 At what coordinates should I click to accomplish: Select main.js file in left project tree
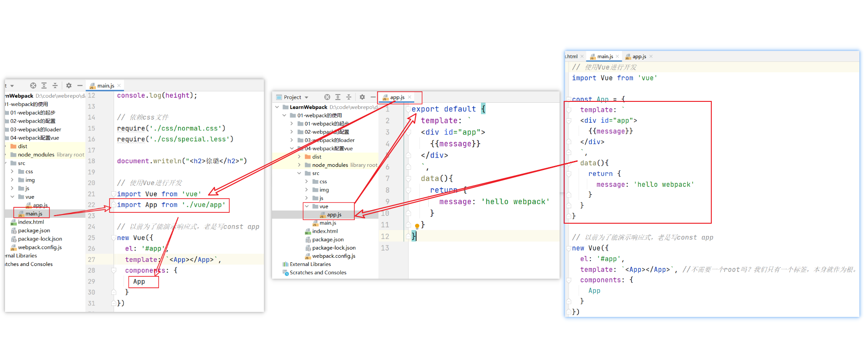pos(30,214)
